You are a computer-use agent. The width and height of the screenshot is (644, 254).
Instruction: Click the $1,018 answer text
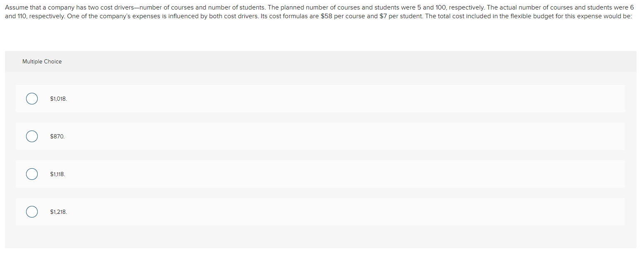[58, 99]
